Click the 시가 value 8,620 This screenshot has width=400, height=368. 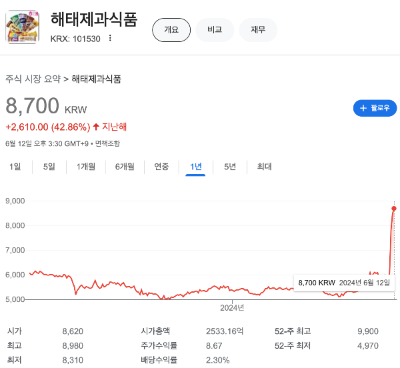(73, 331)
